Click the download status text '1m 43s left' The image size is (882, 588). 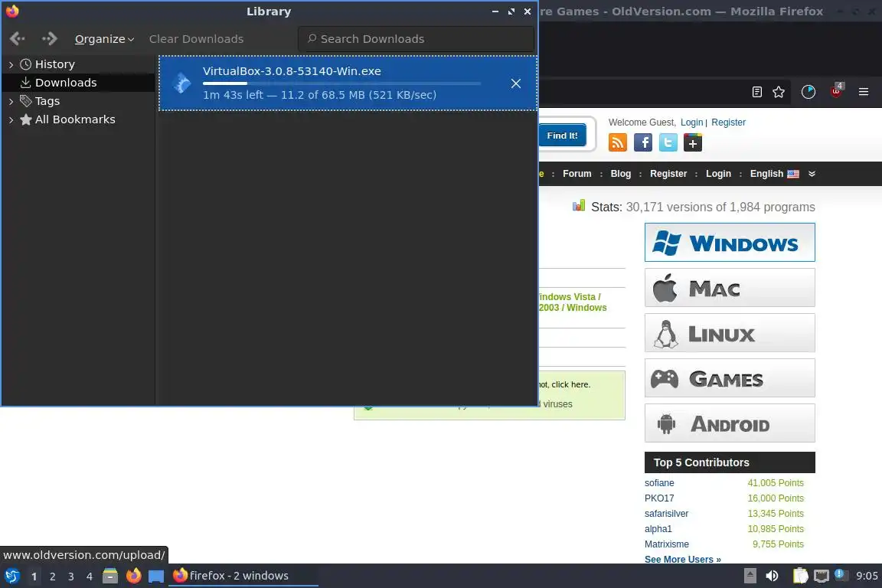pyautogui.click(x=233, y=95)
